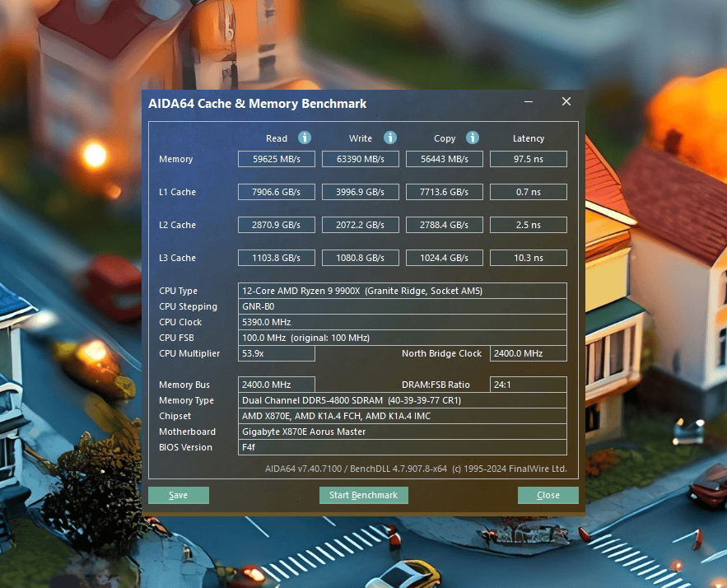727x588 pixels.
Task: Select the L2 Cache write value 2072.2 GB/s
Action: click(361, 225)
